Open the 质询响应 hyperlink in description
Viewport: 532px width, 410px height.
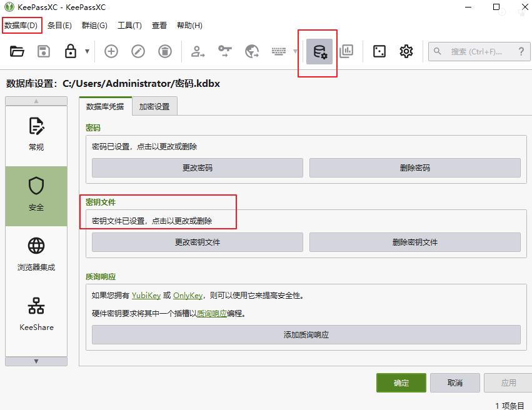coord(212,313)
